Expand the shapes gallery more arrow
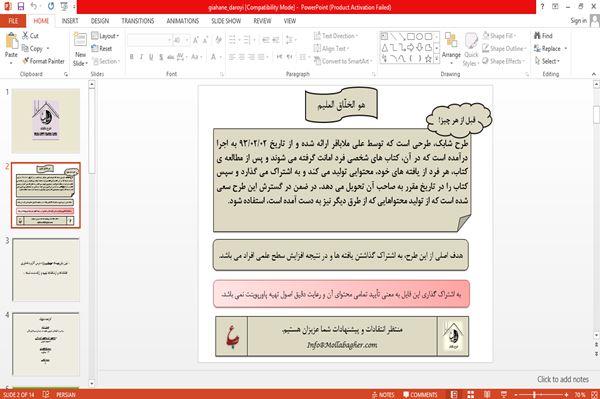 tap(437, 59)
